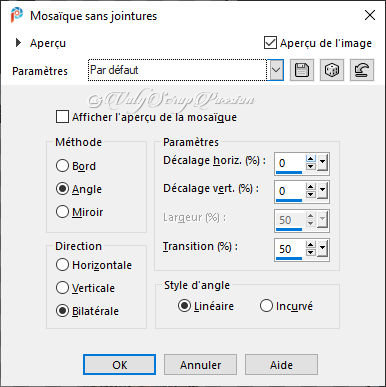Increase the Décalage horiz. value with up arrow
This screenshot has width=386, height=387.
click(x=310, y=159)
